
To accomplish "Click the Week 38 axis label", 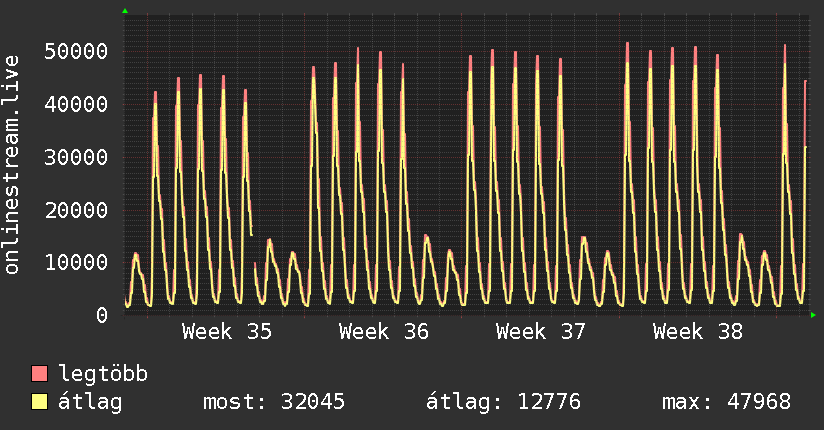I will pos(698,332).
